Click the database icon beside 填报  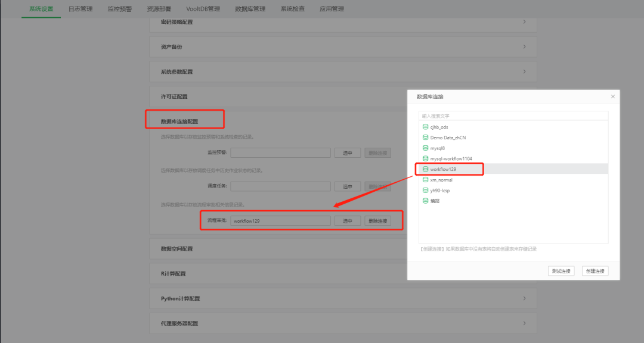(x=426, y=201)
